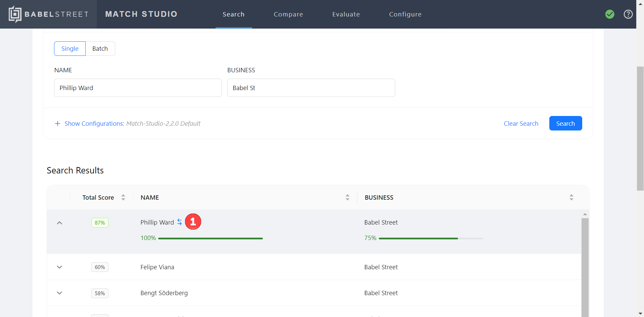
Task: Click Babel Street in Felipe Viana row
Action: pyautogui.click(x=381, y=267)
